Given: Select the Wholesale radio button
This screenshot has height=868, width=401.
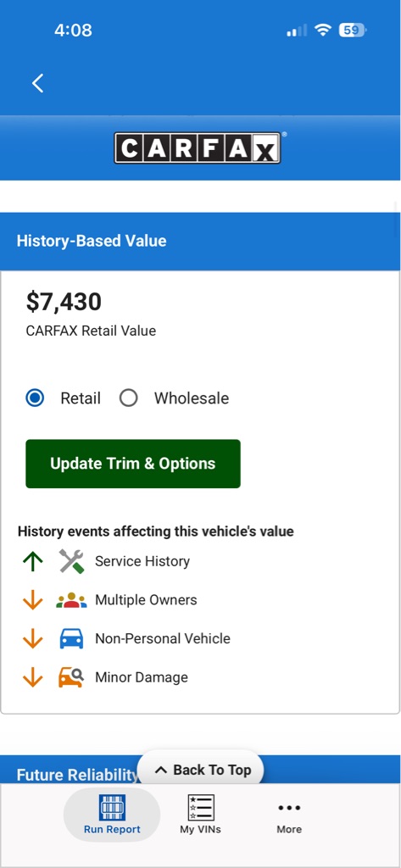Looking at the screenshot, I should pyautogui.click(x=129, y=398).
